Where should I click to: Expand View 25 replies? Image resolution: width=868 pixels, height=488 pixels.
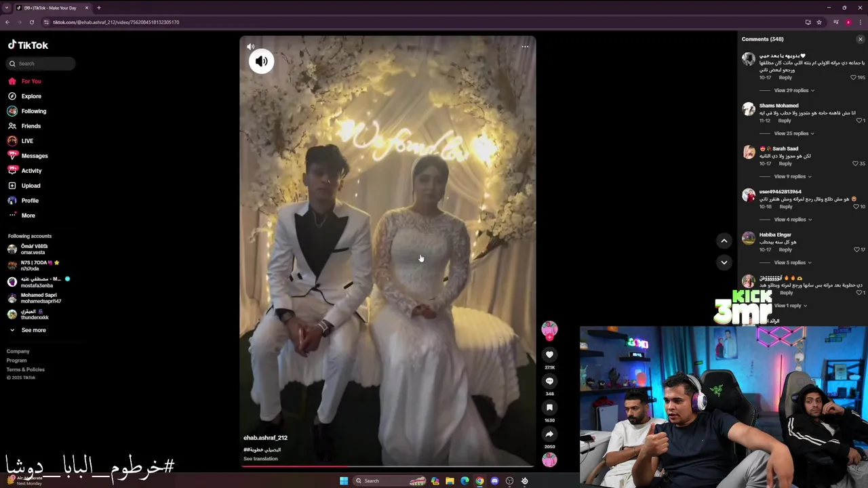tap(794, 134)
